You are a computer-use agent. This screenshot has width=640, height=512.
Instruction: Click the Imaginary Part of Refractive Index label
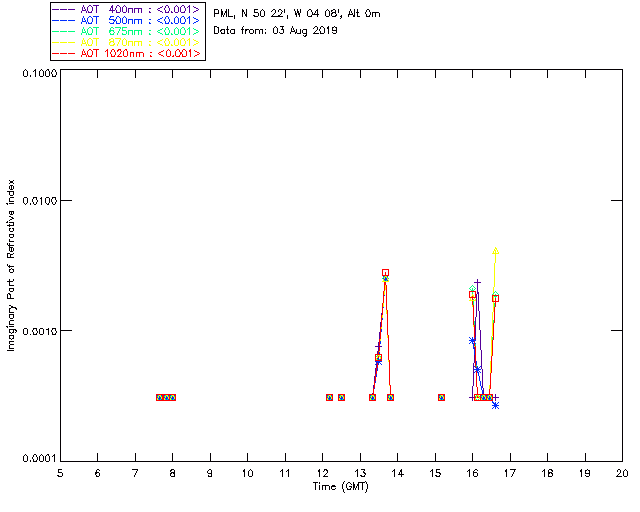click(x=11, y=265)
